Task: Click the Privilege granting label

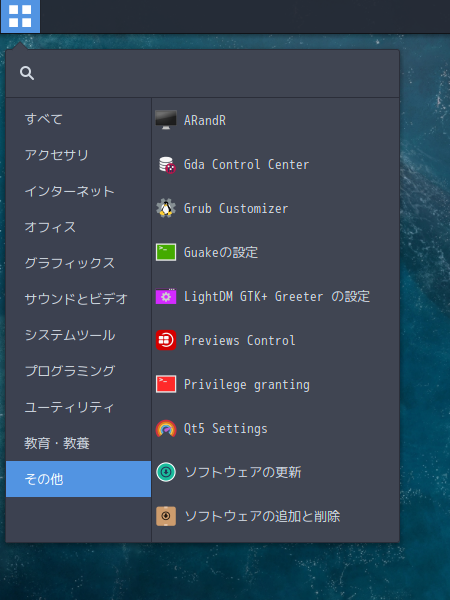Action: point(247,385)
